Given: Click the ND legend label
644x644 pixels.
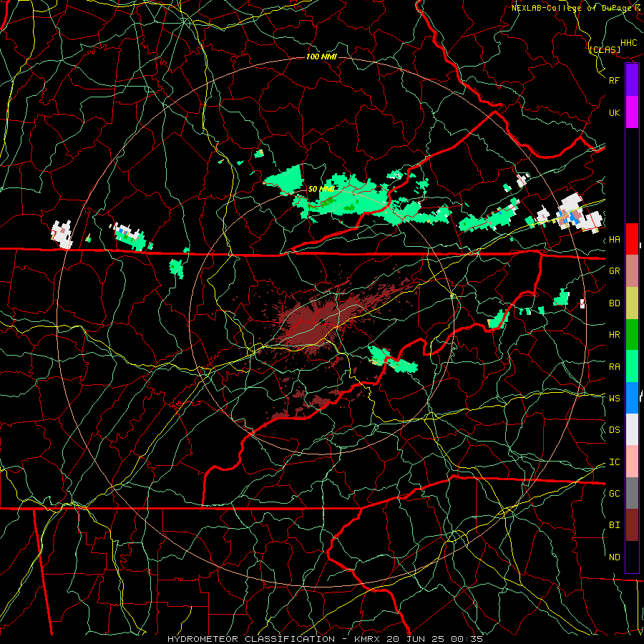Looking at the screenshot, I should pyautogui.click(x=614, y=557).
